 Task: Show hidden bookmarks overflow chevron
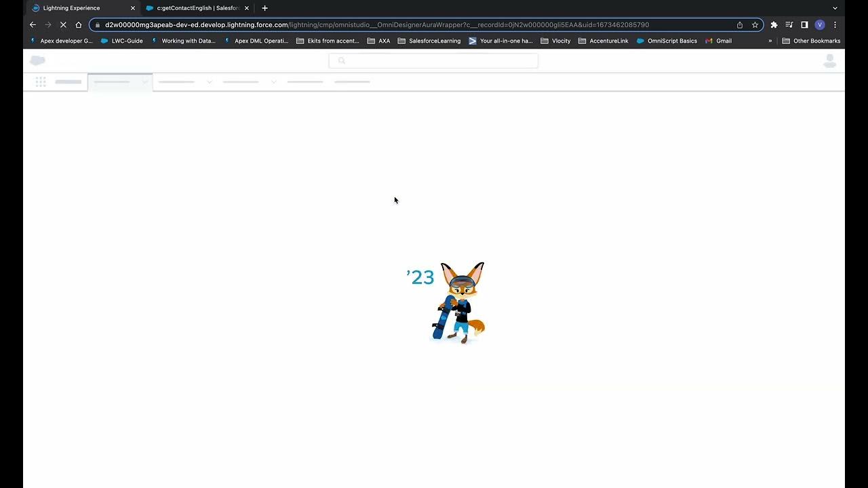tap(770, 41)
